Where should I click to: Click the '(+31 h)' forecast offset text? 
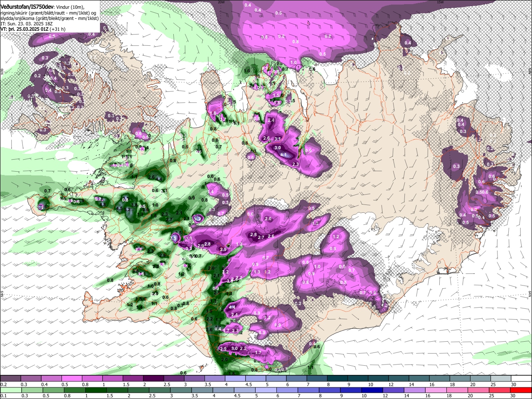pos(57,29)
